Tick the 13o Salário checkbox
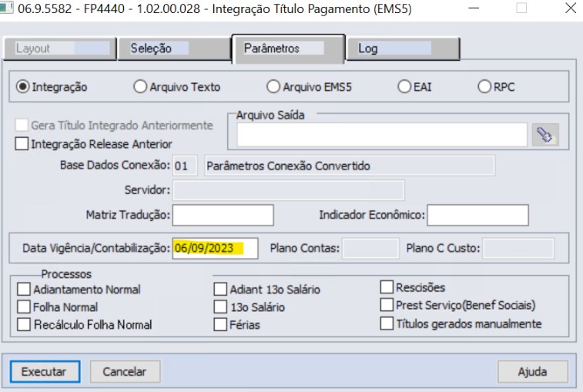This screenshot has height=392, width=583. (220, 307)
